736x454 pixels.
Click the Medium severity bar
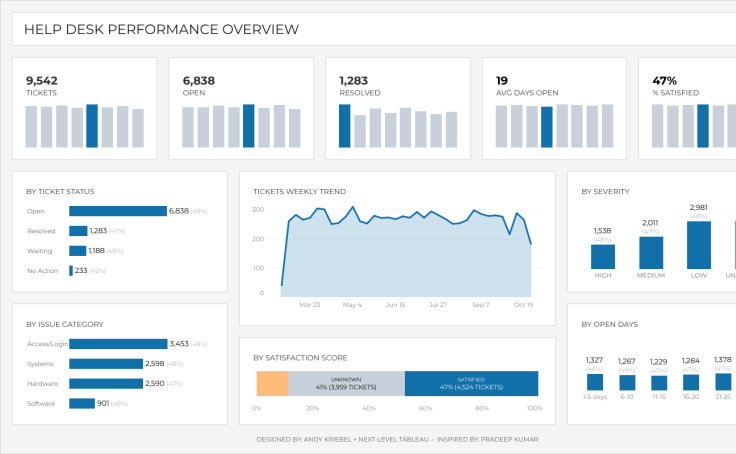[x=651, y=253]
